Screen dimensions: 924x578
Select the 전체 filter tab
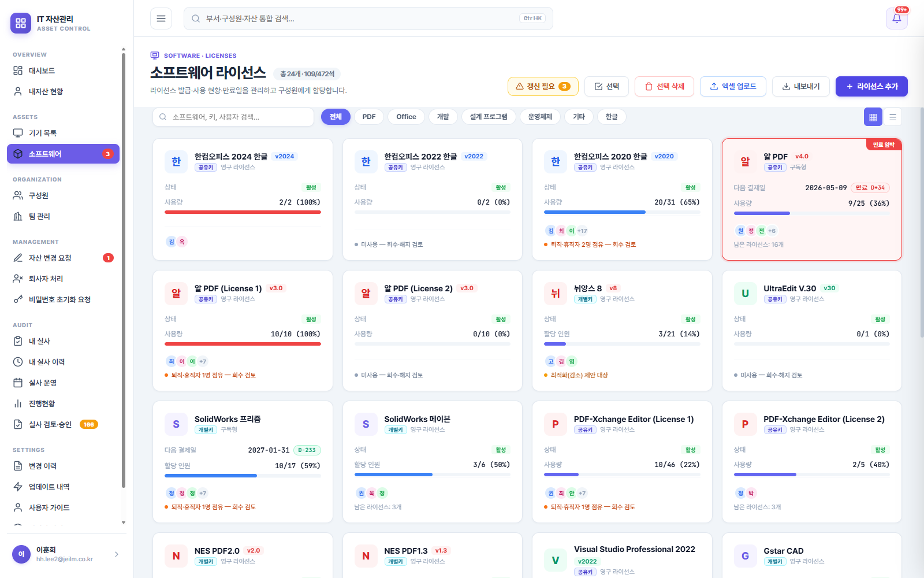(336, 117)
